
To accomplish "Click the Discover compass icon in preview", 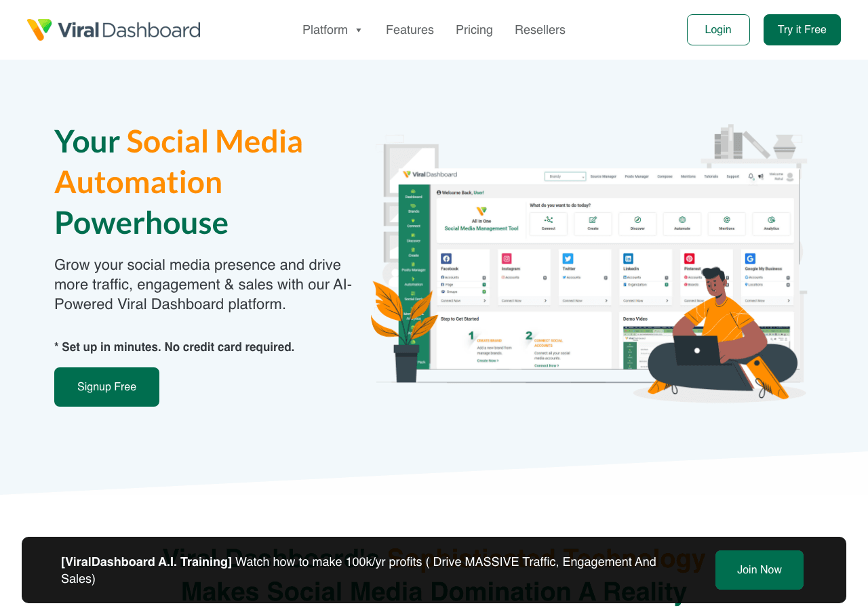I will [x=637, y=220].
